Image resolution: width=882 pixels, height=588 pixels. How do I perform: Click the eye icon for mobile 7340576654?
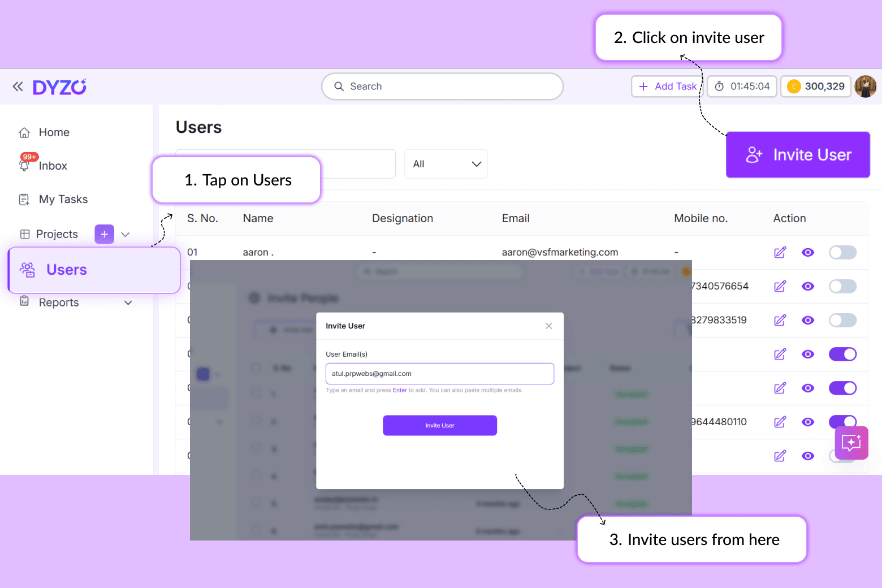808,286
